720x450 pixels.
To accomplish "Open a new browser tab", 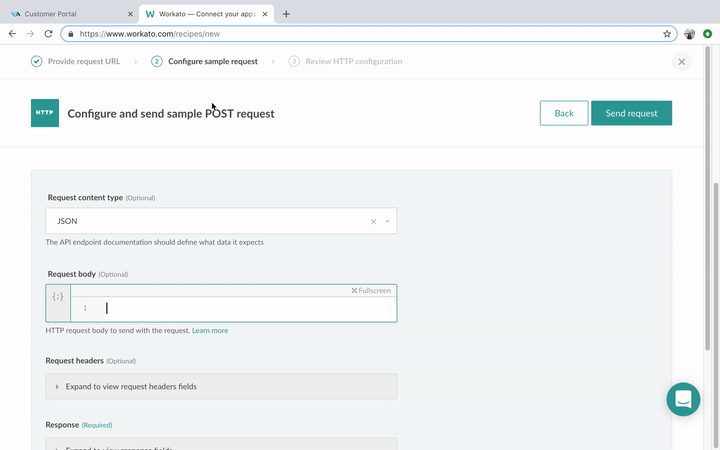I will 286,14.
